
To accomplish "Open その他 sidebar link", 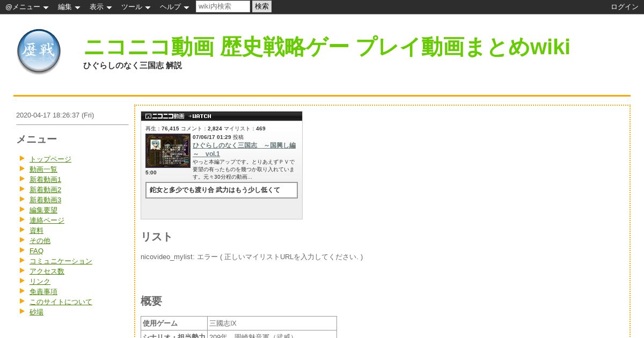I will pos(40,241).
